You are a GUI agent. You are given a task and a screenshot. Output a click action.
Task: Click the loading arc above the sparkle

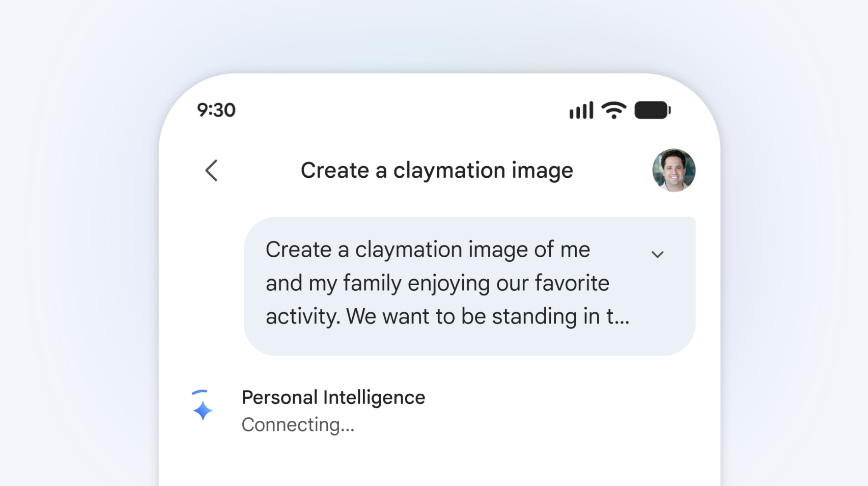pyautogui.click(x=200, y=392)
